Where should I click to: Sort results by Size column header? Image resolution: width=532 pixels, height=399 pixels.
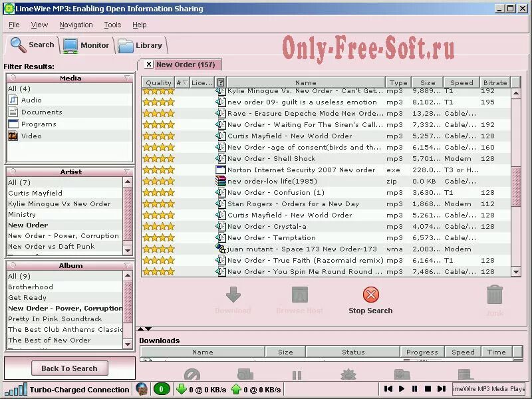428,82
